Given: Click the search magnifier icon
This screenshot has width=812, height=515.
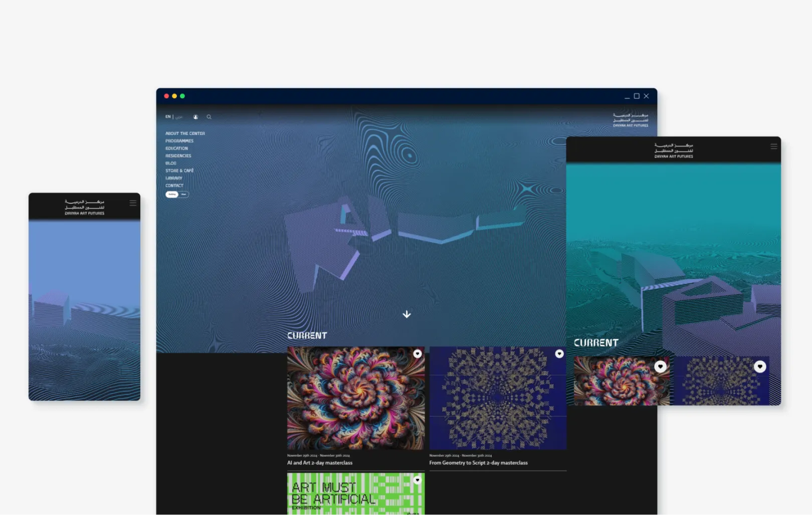Looking at the screenshot, I should coord(209,117).
